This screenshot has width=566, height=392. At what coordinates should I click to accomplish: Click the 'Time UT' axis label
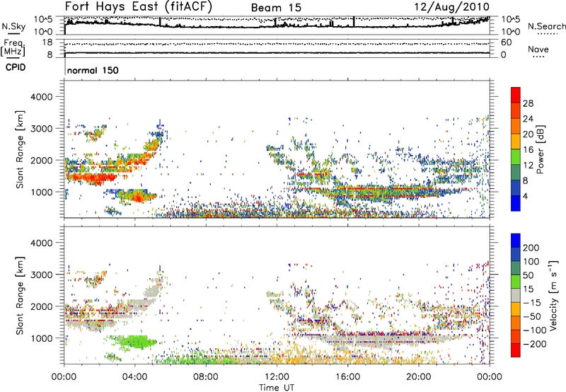pos(277,387)
